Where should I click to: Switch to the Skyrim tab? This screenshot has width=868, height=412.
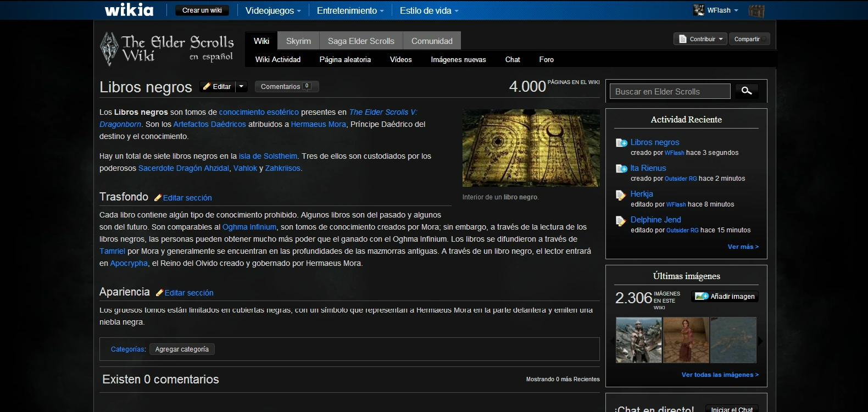[x=298, y=41]
